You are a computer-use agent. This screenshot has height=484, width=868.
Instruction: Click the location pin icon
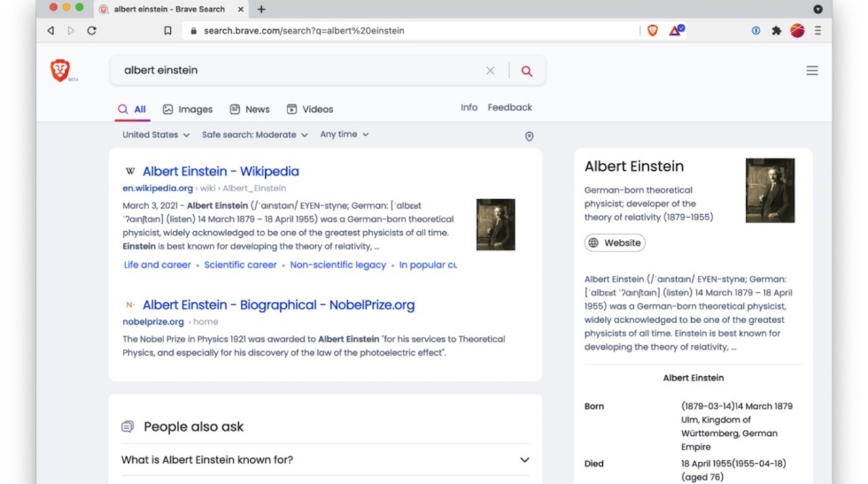pyautogui.click(x=530, y=136)
